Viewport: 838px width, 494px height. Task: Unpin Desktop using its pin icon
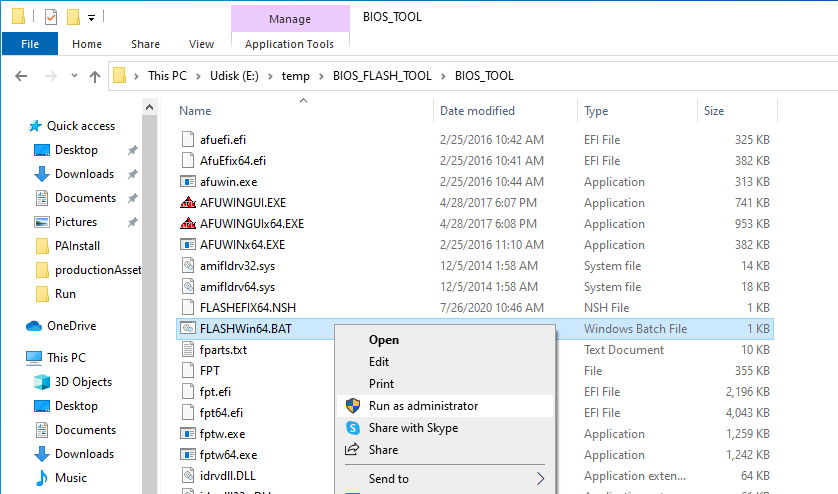point(133,150)
